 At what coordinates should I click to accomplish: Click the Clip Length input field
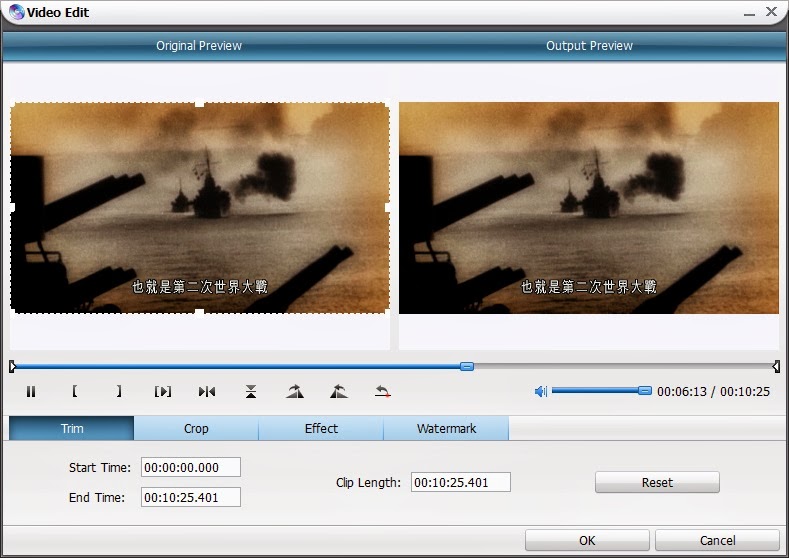click(x=461, y=483)
